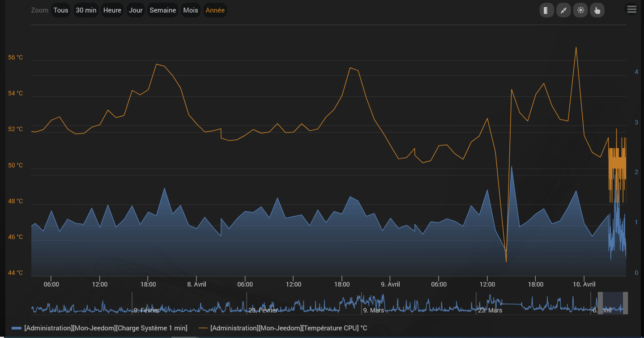
Task: Click the blue Charge Système legend swatch
Action: point(17,328)
